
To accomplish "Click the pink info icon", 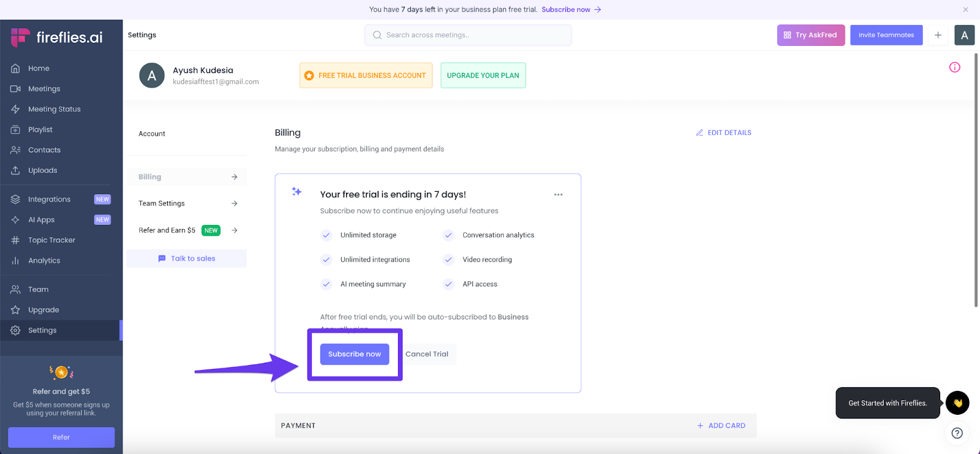I will pyautogui.click(x=955, y=67).
